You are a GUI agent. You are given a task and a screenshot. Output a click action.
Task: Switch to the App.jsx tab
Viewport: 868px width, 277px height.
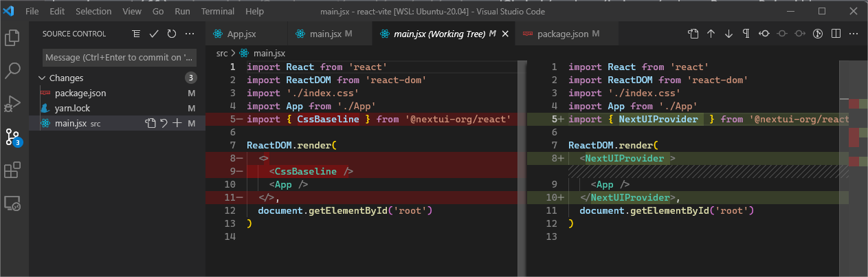click(x=246, y=34)
